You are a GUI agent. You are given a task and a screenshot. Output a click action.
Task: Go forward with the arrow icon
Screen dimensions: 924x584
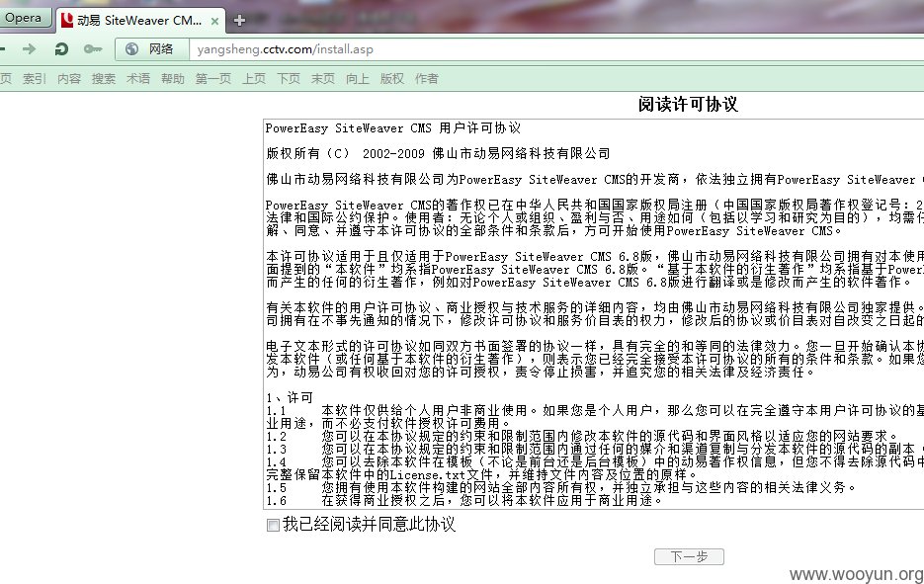coord(29,48)
